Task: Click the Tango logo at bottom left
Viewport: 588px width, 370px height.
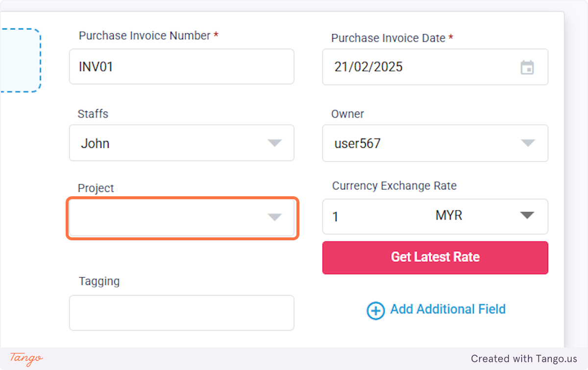Action: click(26, 358)
